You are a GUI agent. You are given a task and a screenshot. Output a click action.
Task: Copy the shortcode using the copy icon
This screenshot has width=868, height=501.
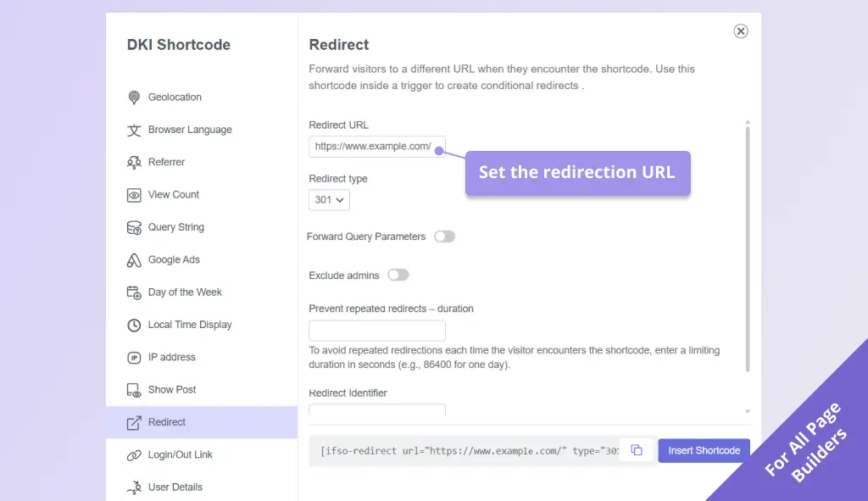pos(637,450)
